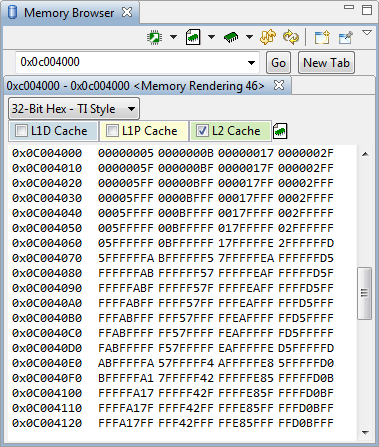Click the green memory chip toolbar icon
This screenshot has height=447, width=379.
[231, 37]
